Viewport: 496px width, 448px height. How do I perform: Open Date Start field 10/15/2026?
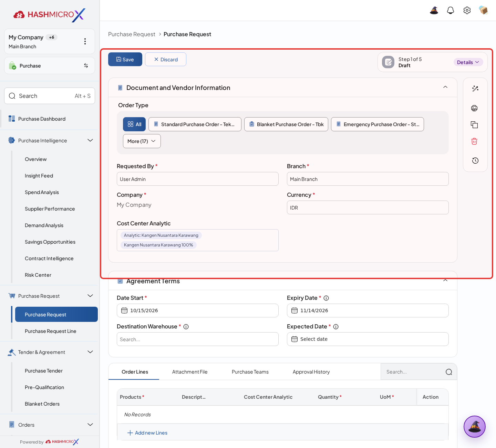click(x=198, y=310)
